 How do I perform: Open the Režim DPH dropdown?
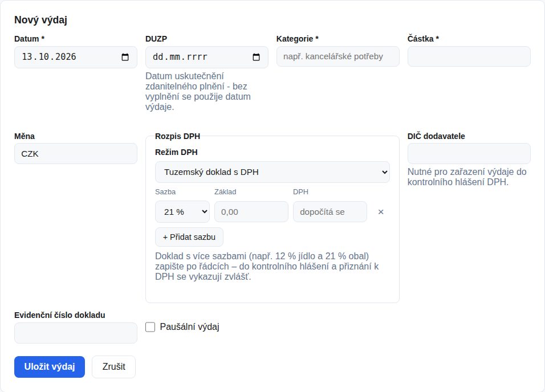(272, 172)
